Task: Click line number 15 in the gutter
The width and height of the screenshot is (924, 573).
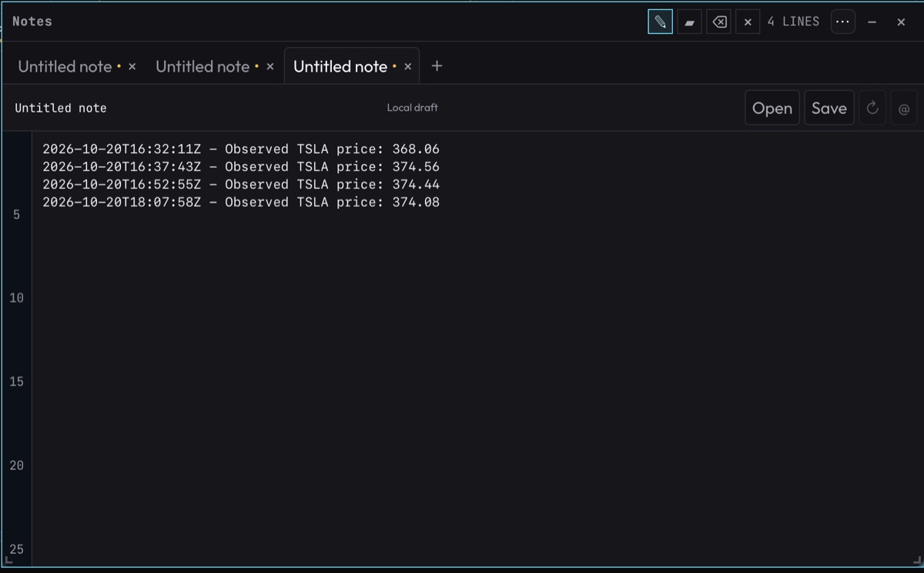Action: [16, 382]
